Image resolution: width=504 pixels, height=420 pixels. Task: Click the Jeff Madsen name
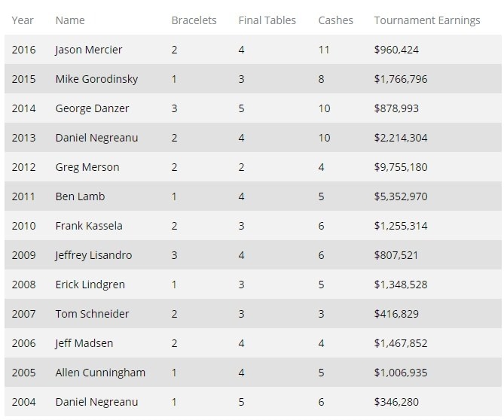click(x=84, y=343)
